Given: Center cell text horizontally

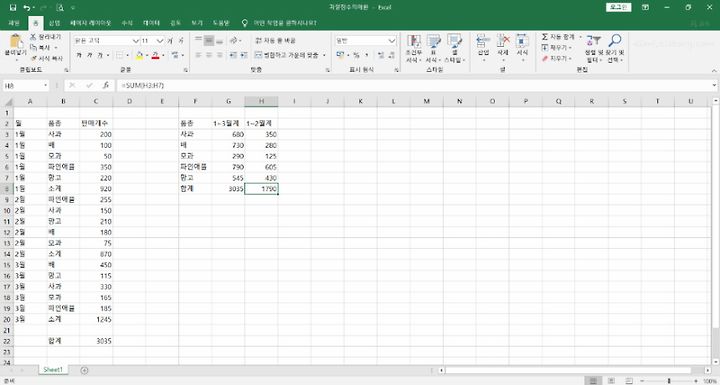Looking at the screenshot, I should point(209,55).
